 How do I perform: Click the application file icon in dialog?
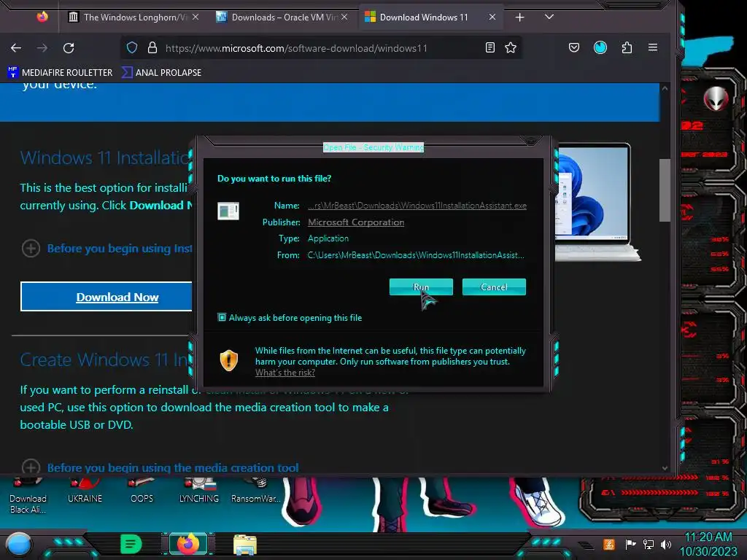pos(228,211)
